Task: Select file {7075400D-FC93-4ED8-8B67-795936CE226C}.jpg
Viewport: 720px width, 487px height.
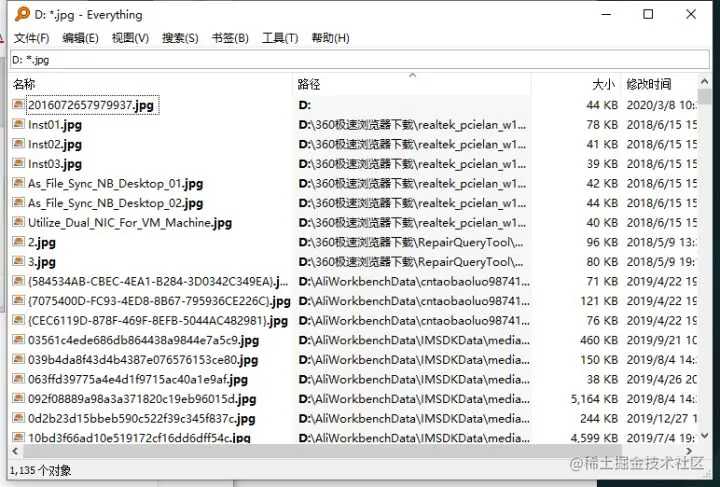Action: pyautogui.click(x=159, y=301)
